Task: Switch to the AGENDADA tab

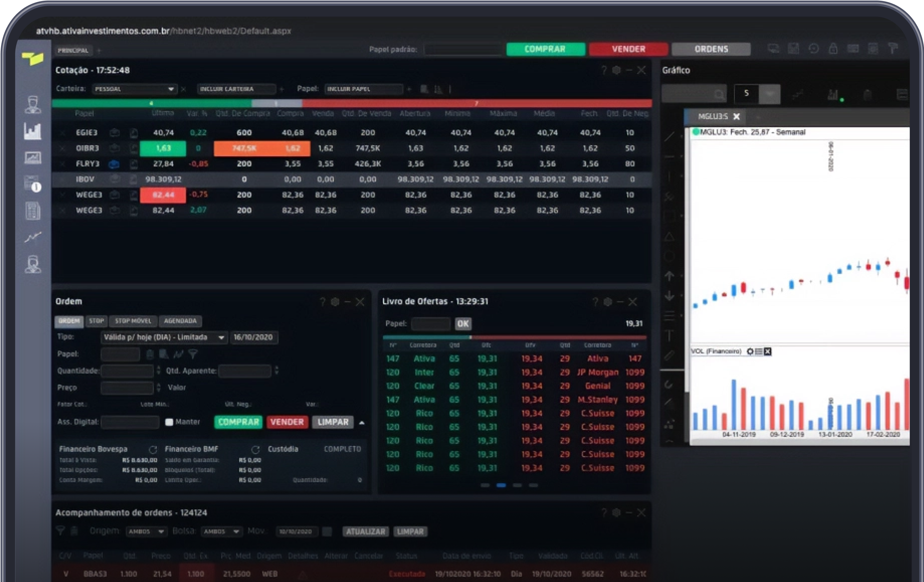Action: pyautogui.click(x=180, y=321)
